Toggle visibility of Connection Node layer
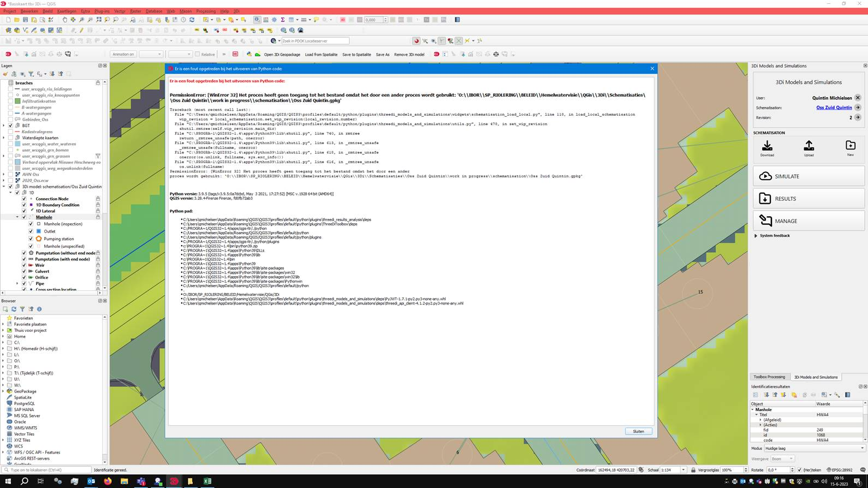This screenshot has height=488, width=868. (24, 199)
